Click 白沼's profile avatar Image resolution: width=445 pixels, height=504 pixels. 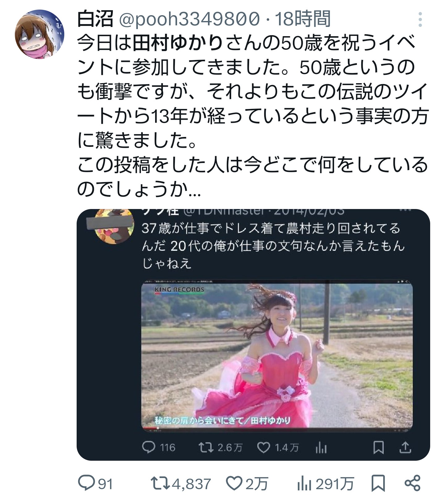tap(40, 34)
